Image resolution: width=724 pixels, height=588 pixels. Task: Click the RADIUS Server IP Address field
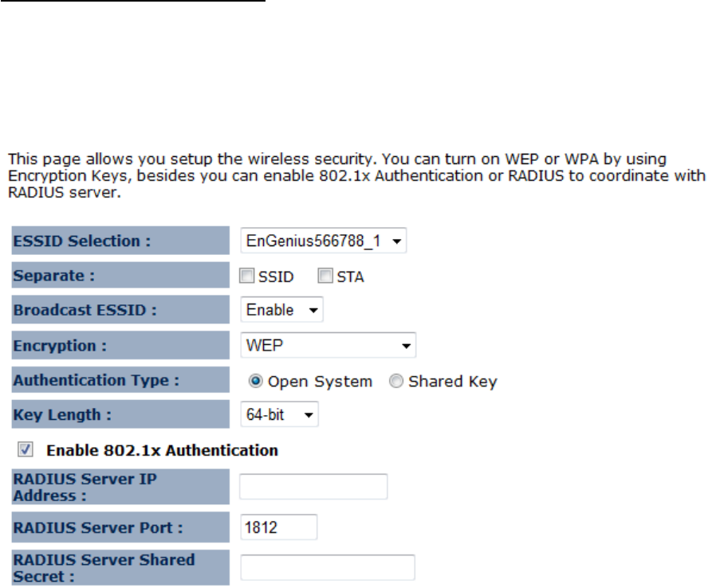click(313, 487)
